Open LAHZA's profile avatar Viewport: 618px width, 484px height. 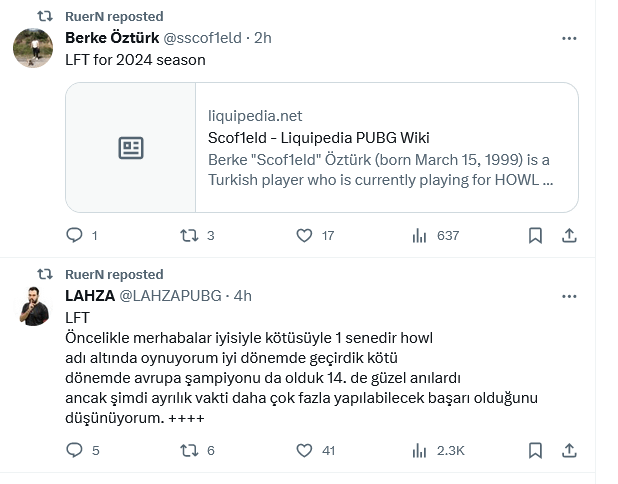tap(33, 305)
